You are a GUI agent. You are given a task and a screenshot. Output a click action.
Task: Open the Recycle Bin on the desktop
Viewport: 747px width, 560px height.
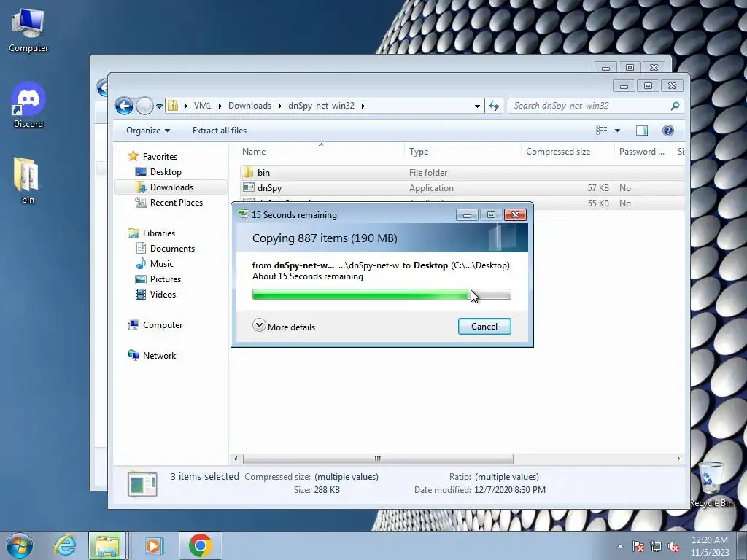click(x=711, y=484)
